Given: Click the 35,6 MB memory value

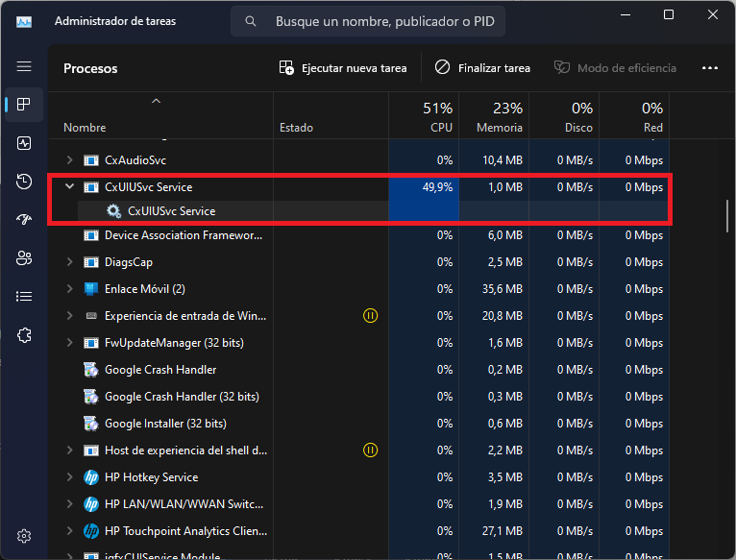Looking at the screenshot, I should click(x=503, y=289).
